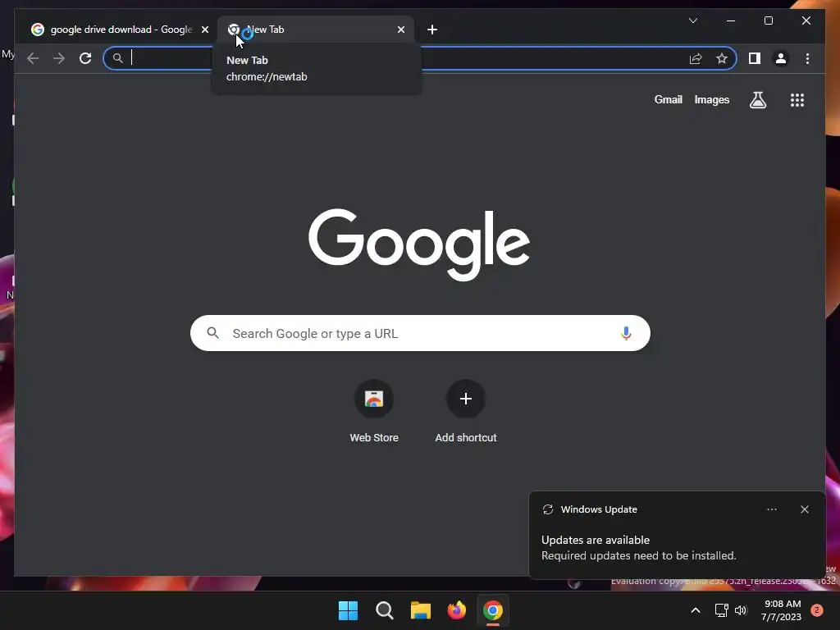Go forward using the forward arrow

point(59,58)
